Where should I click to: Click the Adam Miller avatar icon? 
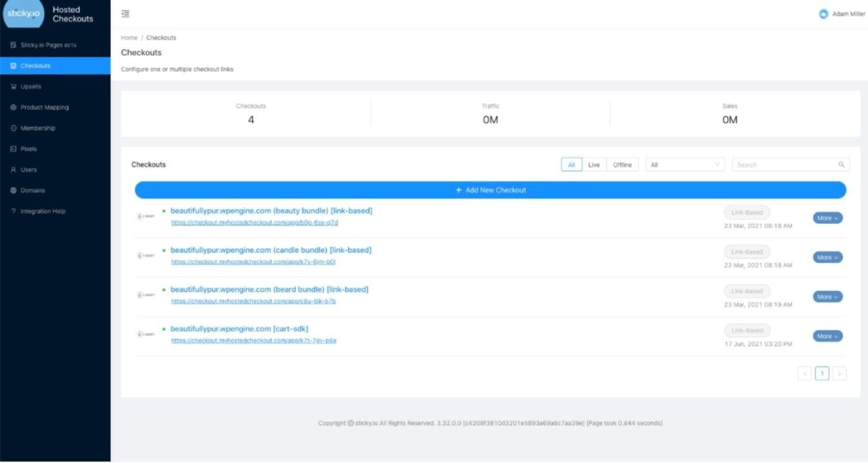coord(824,14)
